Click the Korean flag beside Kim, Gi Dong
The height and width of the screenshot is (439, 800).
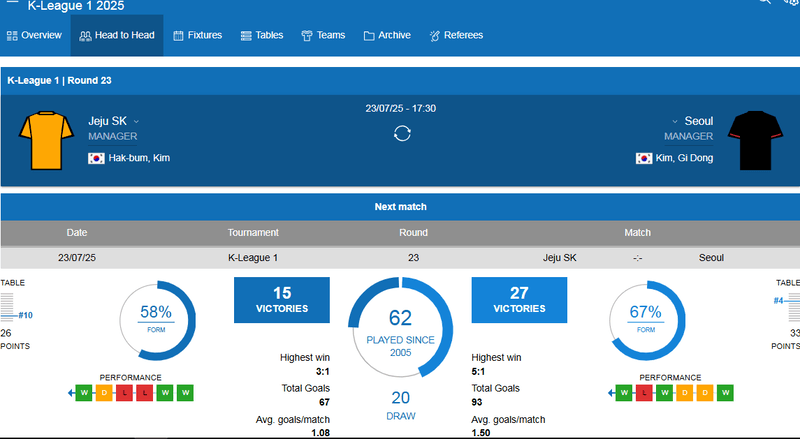pos(644,158)
